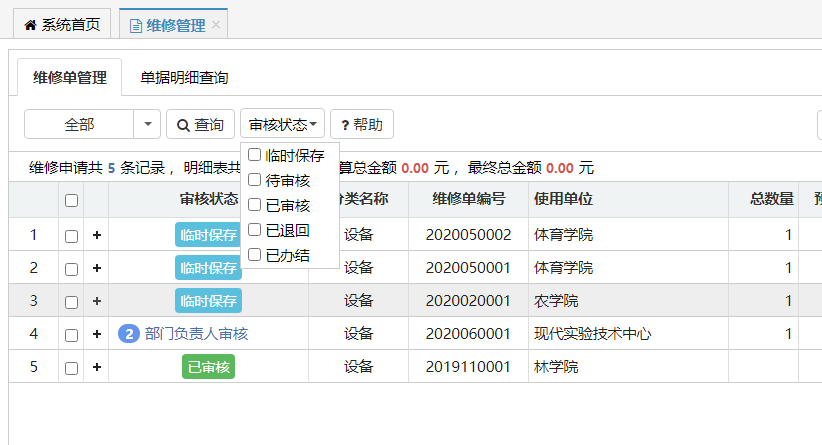Select checkbox for row 4
822x445 pixels.
(71, 335)
